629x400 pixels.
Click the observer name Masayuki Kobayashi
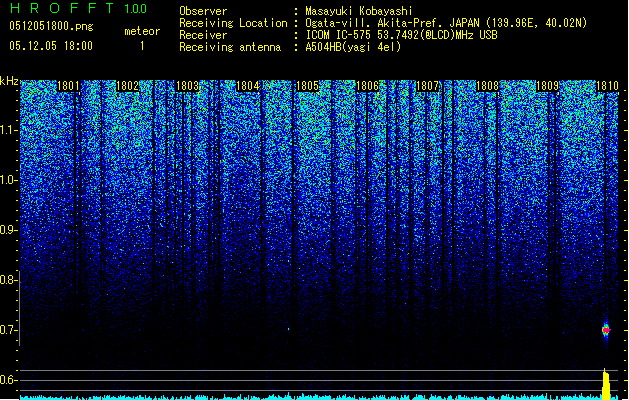pos(359,11)
